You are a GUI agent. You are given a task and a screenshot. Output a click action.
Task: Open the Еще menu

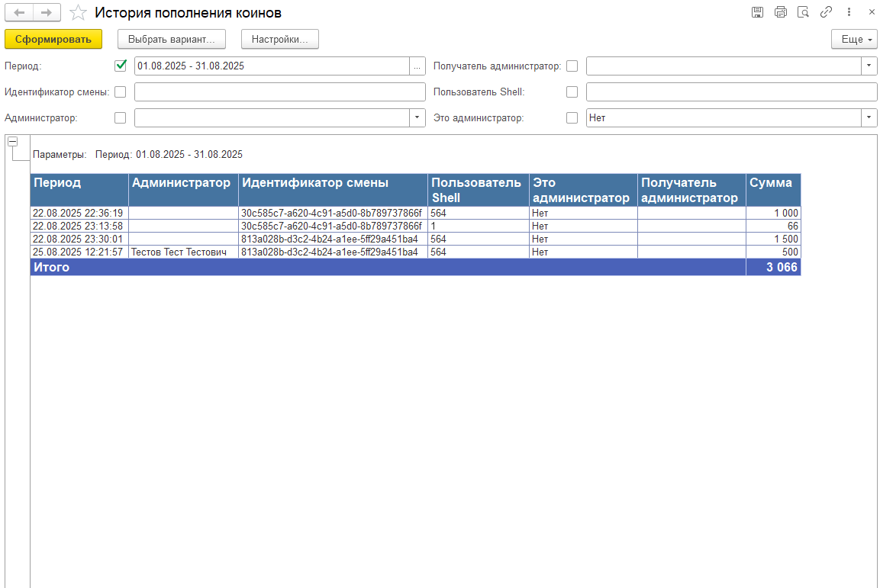click(x=854, y=40)
